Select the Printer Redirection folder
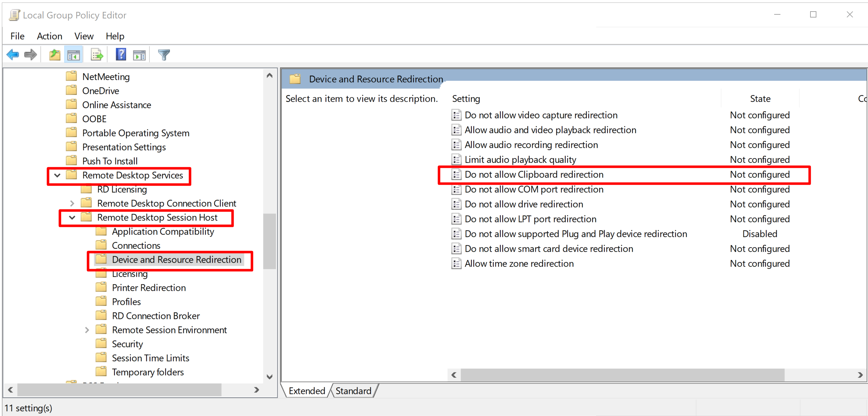The height and width of the screenshot is (416, 868). coord(149,288)
